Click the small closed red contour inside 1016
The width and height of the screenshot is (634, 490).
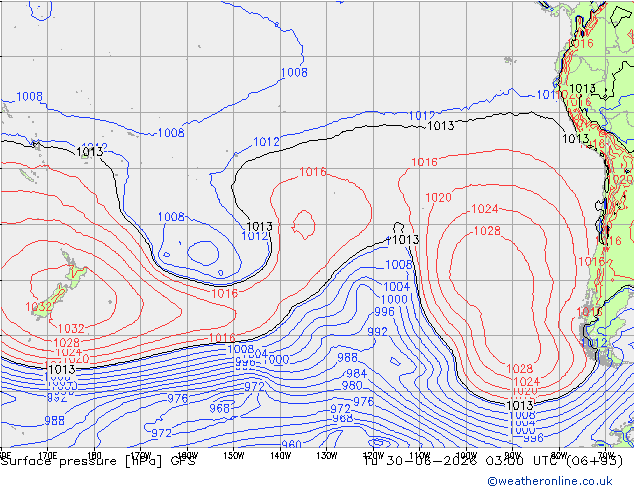[304, 224]
